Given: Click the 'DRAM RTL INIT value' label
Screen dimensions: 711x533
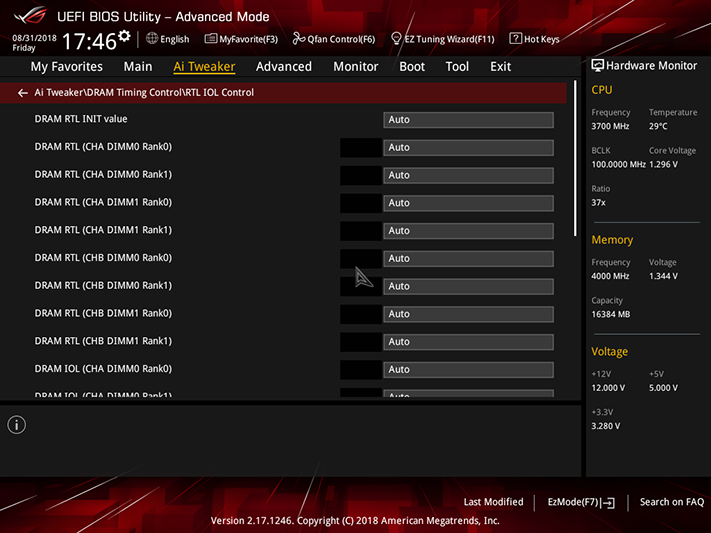Looking at the screenshot, I should click(81, 119).
